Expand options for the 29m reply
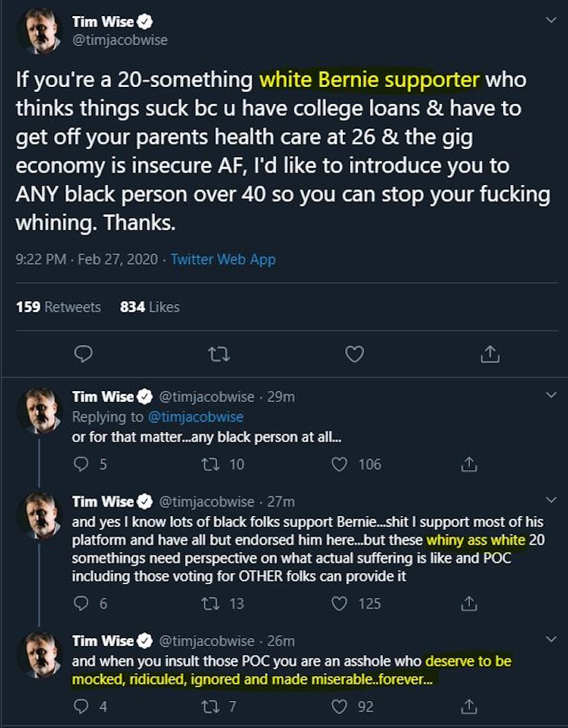Screen dimensions: 568x728 551,395
